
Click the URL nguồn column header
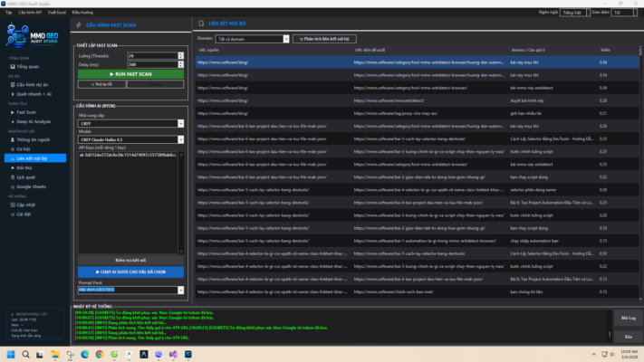208,50
